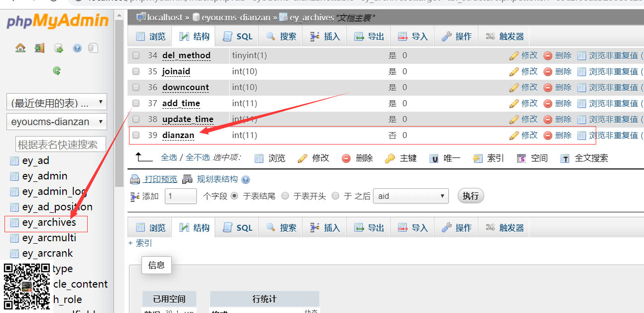644x313 pixels.
Task: Switch to the top Browse tab
Action: click(x=151, y=36)
